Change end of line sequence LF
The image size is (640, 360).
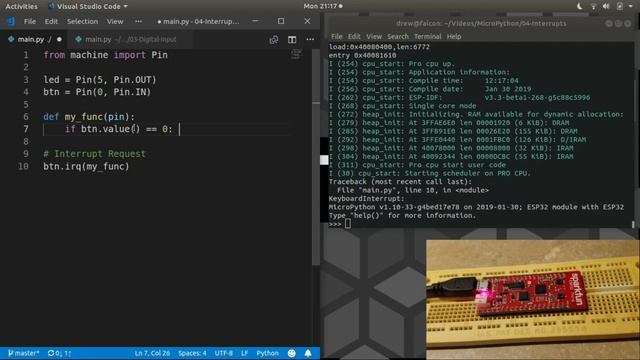[244, 353]
